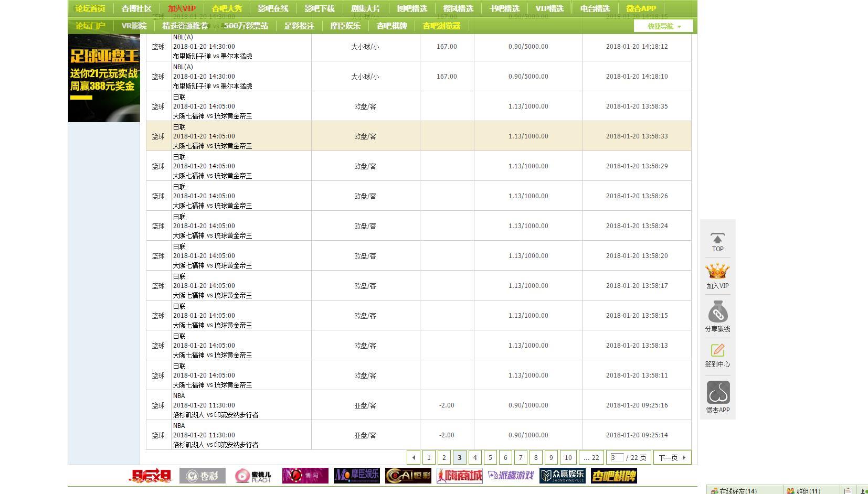Image resolution: width=868 pixels, height=494 pixels.
Task: Click the TOP scroll-to-top icon
Action: click(717, 241)
